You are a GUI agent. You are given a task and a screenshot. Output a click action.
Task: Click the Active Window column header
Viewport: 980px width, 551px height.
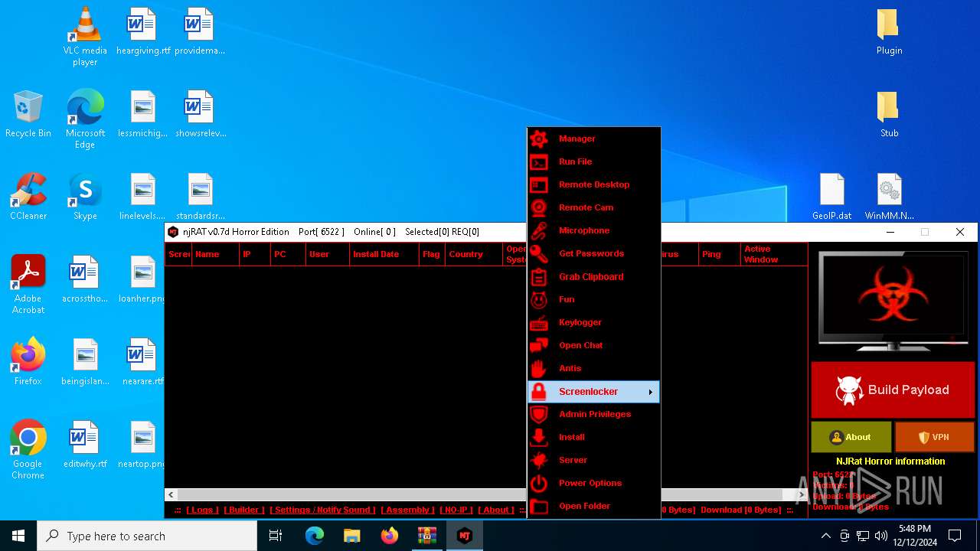pyautogui.click(x=774, y=254)
